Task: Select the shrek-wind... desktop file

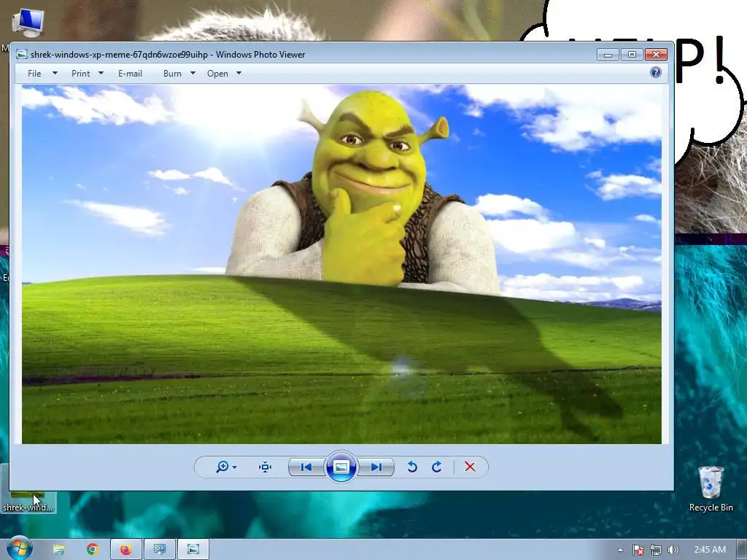Action: coord(28,502)
